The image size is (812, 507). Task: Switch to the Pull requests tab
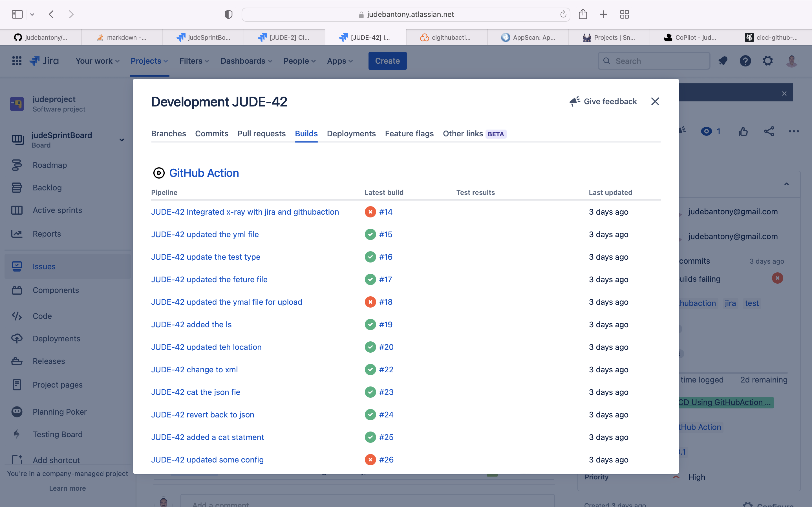click(x=261, y=134)
